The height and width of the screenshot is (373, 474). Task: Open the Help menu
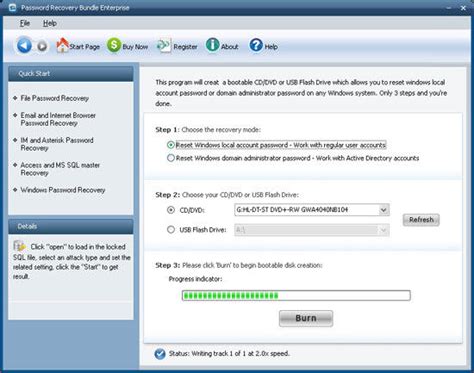click(50, 23)
